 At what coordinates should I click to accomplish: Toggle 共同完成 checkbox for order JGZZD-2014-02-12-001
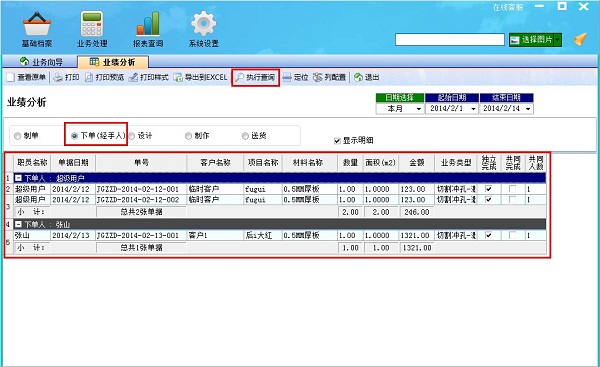pyautogui.click(x=512, y=189)
